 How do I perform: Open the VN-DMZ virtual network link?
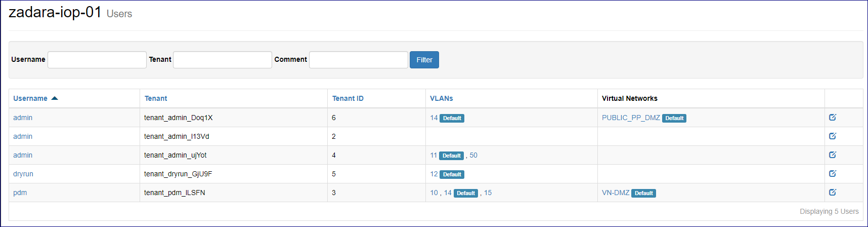click(616, 193)
